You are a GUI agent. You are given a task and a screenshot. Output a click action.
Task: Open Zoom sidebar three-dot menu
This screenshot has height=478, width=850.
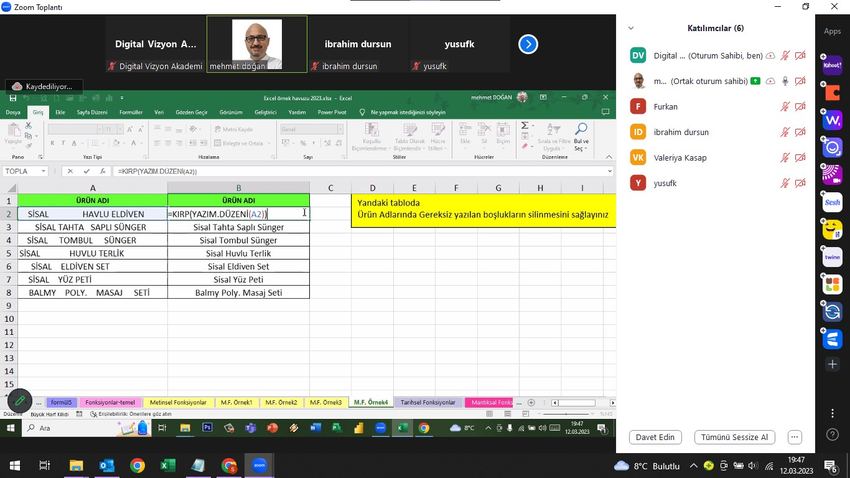832,413
